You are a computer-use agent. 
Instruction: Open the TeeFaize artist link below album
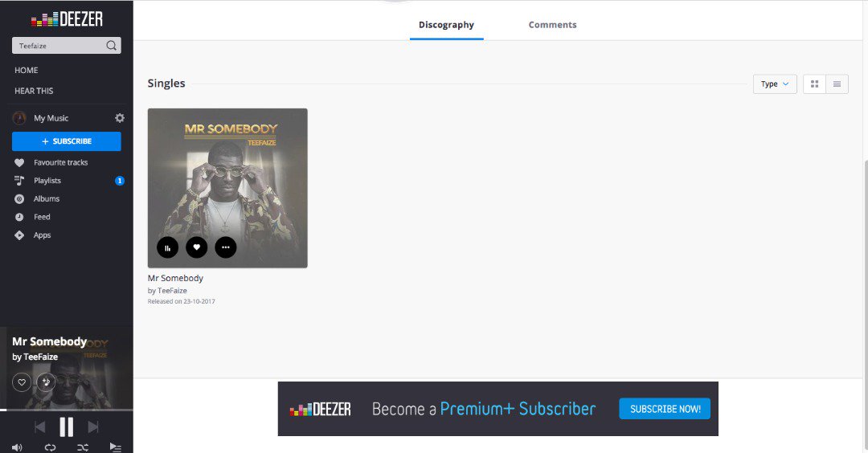pyautogui.click(x=172, y=291)
